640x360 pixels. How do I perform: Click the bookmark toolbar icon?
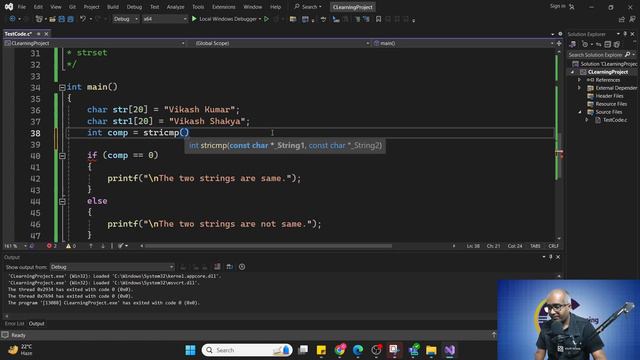click(x=378, y=19)
